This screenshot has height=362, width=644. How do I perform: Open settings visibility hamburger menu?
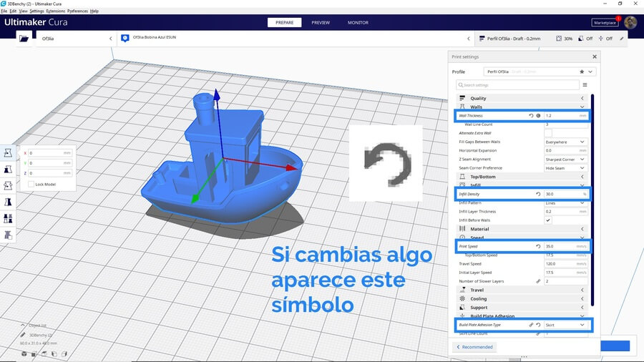tap(585, 84)
